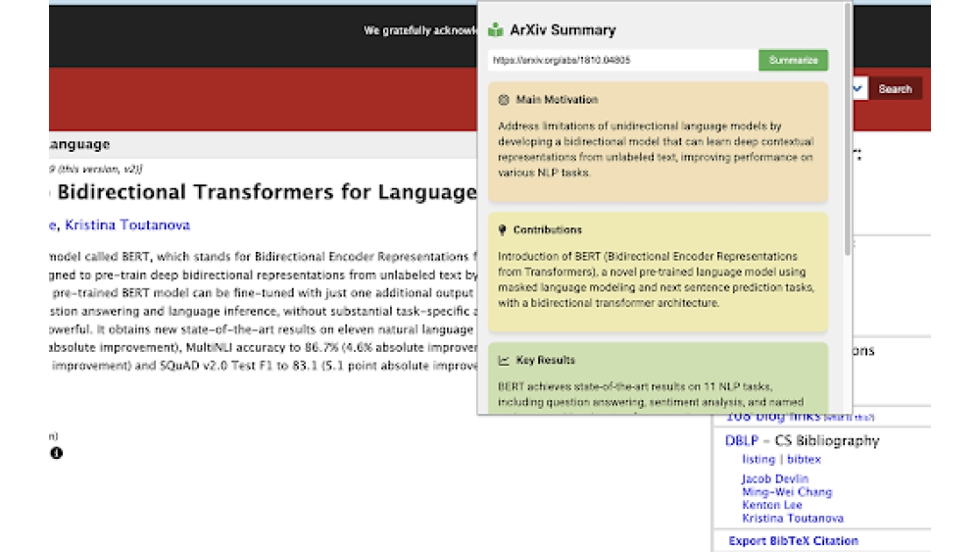Open the search field dropdown arrow
Screen dimensions: 980x552
tap(857, 89)
